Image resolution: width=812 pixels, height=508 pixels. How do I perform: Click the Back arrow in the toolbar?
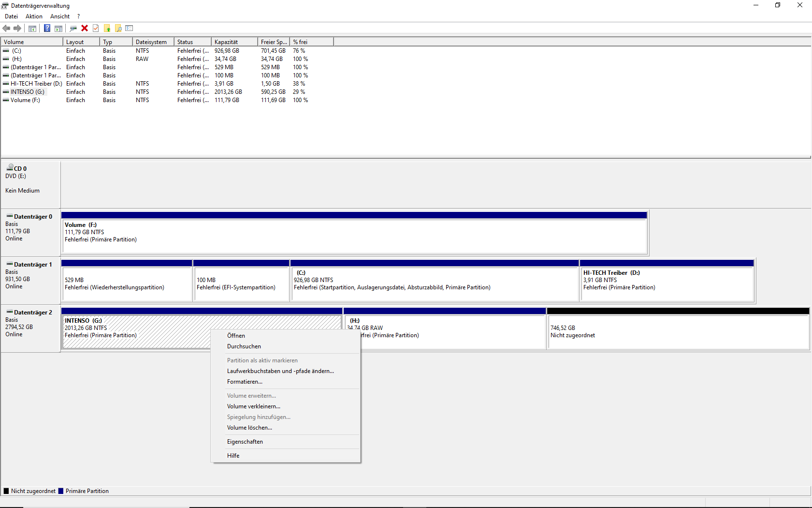[x=6, y=28]
